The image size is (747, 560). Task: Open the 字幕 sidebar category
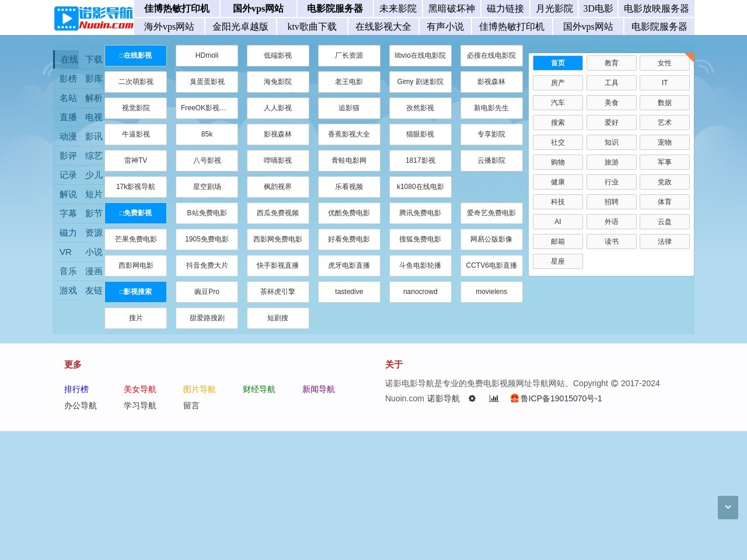pos(68,213)
